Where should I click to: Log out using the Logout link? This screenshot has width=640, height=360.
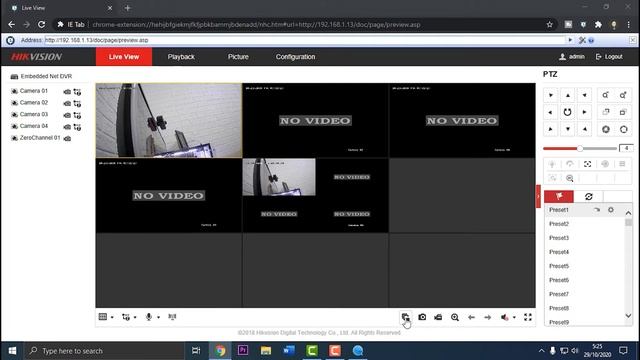pos(609,57)
